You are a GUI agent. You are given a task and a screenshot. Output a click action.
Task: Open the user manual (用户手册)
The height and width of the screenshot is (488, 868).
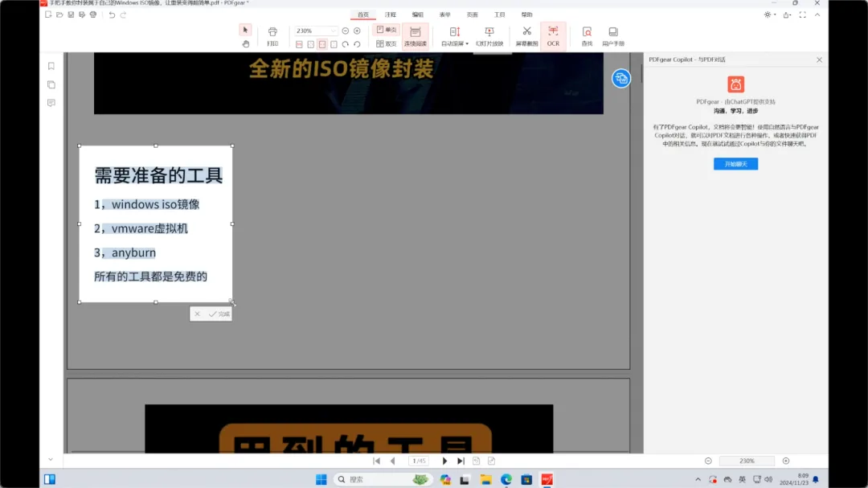coord(612,36)
